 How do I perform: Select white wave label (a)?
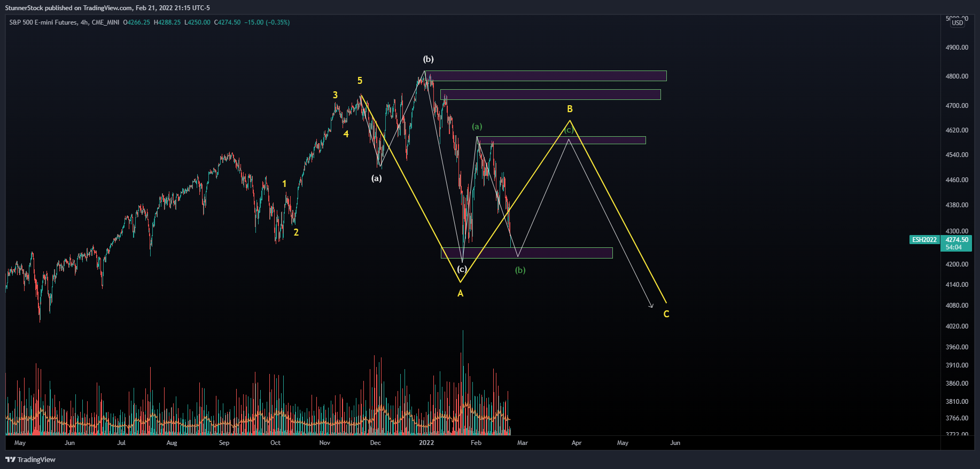pos(377,178)
